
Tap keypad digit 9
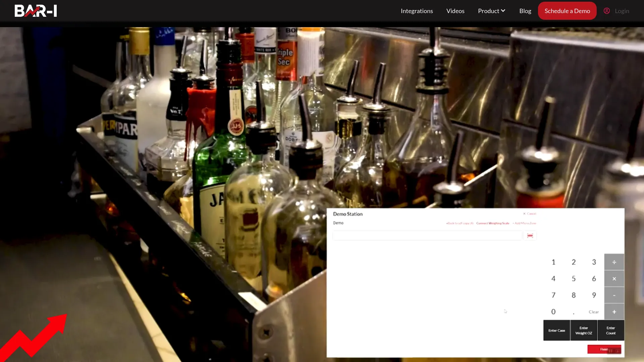[594, 295]
